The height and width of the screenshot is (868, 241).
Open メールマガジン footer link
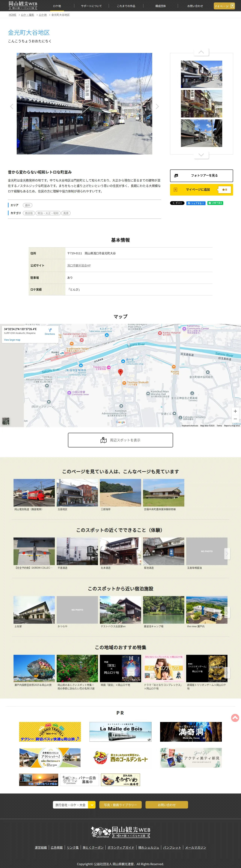[196, 847]
